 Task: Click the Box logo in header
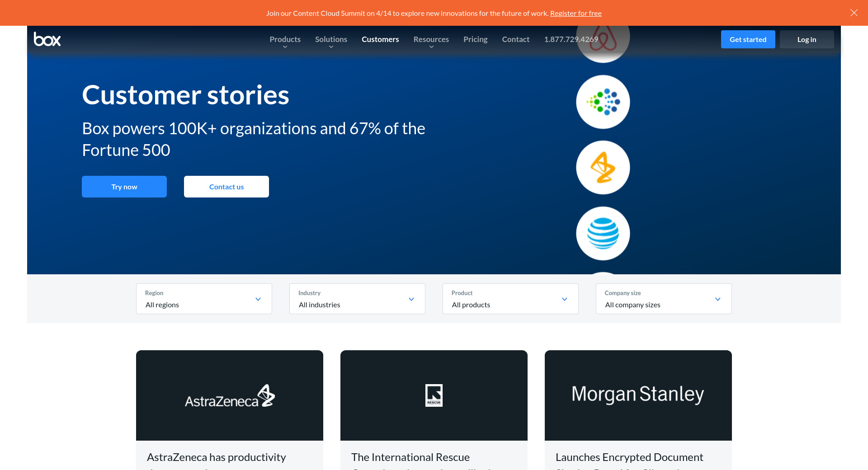click(47, 39)
